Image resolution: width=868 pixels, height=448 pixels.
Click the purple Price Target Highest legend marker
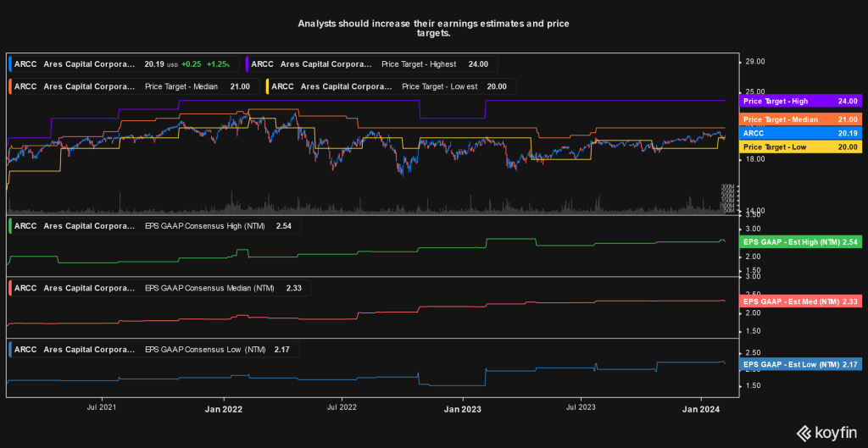[x=247, y=64]
